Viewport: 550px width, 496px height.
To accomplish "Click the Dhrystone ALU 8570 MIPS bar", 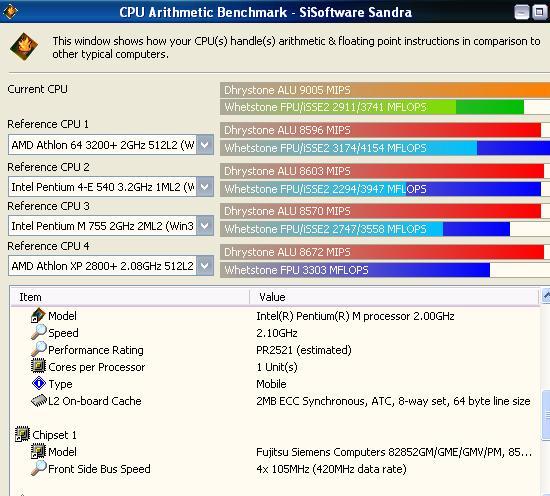I will click(x=380, y=211).
